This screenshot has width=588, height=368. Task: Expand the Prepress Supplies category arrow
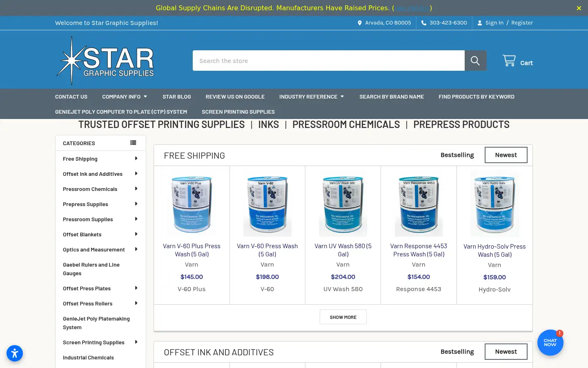(x=136, y=204)
